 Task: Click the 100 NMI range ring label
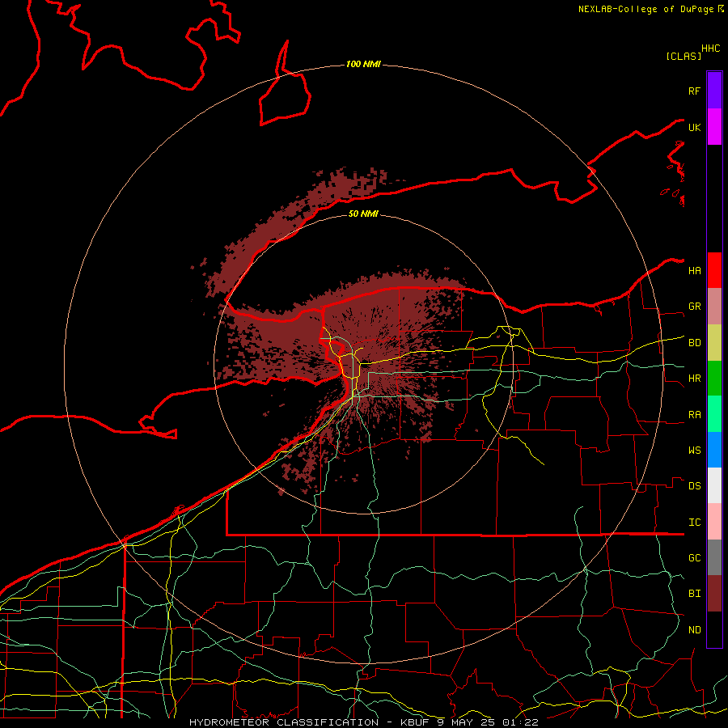tap(363, 64)
